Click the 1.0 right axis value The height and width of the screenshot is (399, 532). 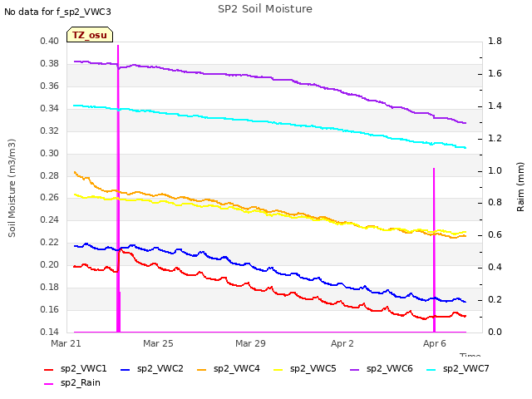495,170
